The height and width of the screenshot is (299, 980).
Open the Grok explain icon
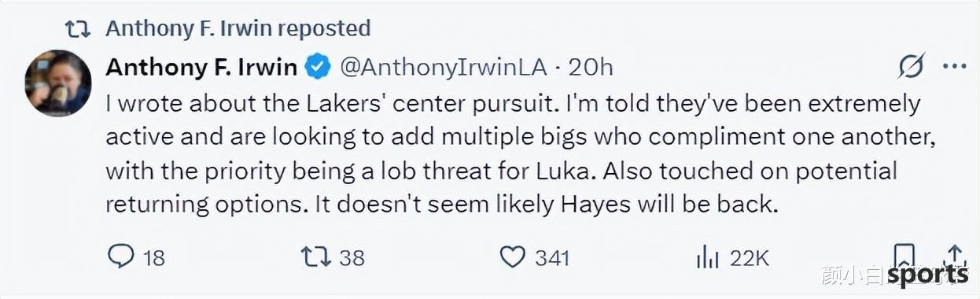[911, 68]
